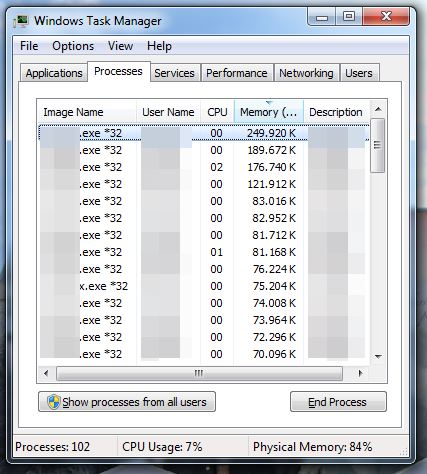Click vertical scrollbar down arrow
The height and width of the screenshot is (474, 427).
(378, 356)
